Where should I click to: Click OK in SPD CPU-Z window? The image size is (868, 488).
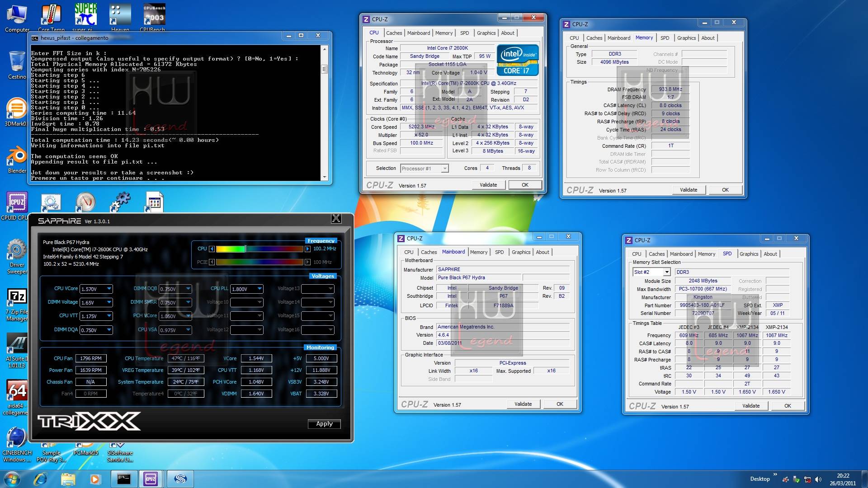[x=788, y=406]
